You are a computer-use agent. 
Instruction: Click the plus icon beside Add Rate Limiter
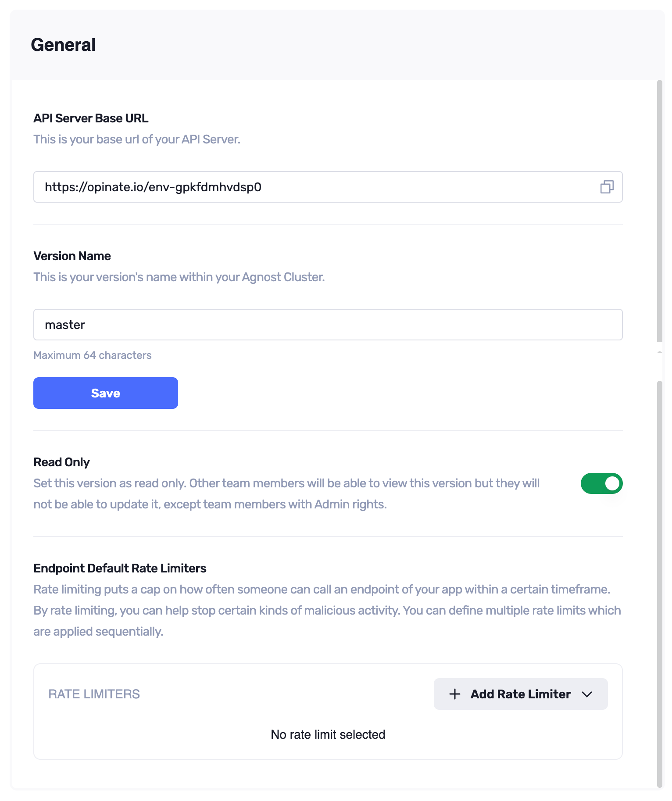(x=455, y=694)
